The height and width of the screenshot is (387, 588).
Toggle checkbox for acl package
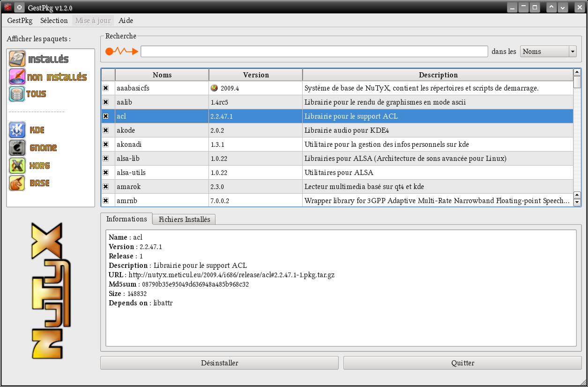(106, 116)
